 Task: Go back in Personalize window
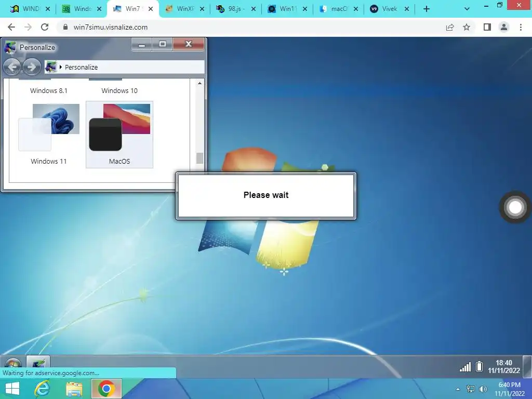pyautogui.click(x=12, y=67)
